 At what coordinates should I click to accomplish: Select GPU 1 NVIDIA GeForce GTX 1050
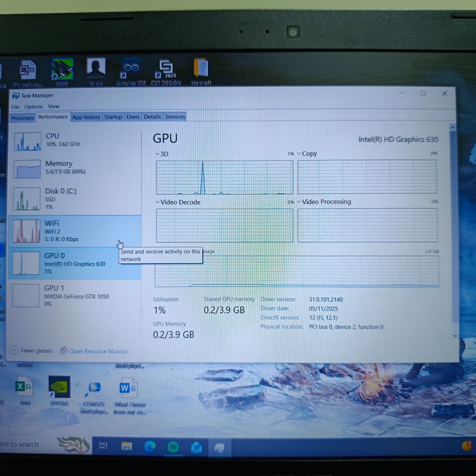coord(75,296)
